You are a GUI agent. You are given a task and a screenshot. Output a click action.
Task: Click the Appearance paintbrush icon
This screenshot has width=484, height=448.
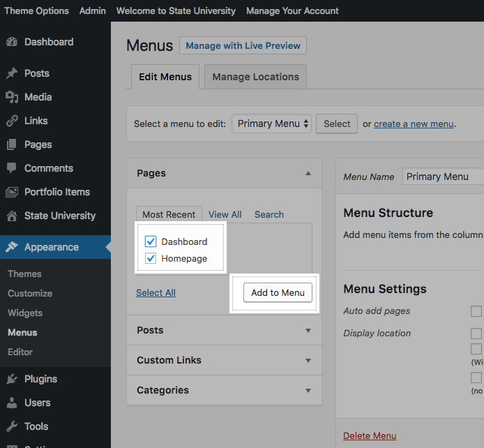pos(12,247)
